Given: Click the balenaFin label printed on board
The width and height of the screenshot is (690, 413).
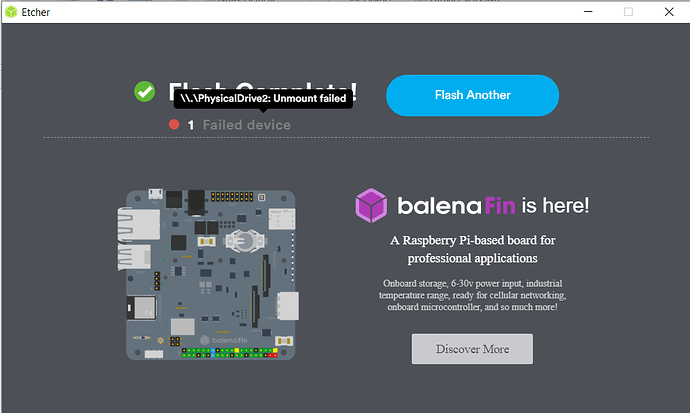Looking at the screenshot, I should click(224, 340).
